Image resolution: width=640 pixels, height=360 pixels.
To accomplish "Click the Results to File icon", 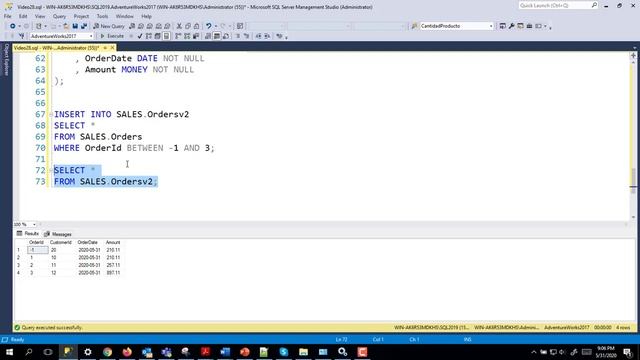I will (x=226, y=36).
